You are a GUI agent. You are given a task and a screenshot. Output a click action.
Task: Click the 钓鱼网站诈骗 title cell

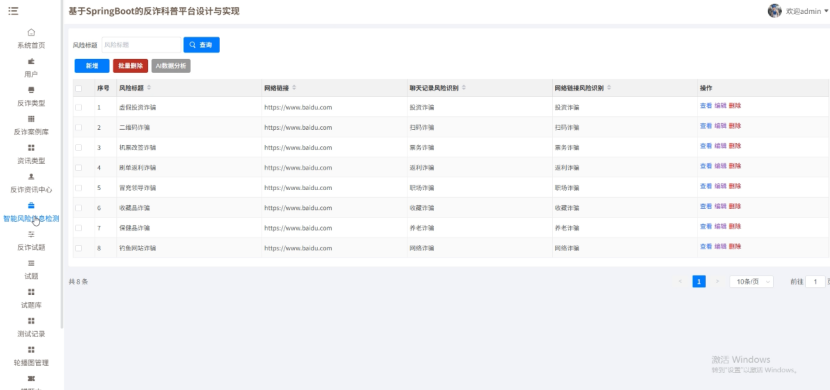click(x=138, y=248)
